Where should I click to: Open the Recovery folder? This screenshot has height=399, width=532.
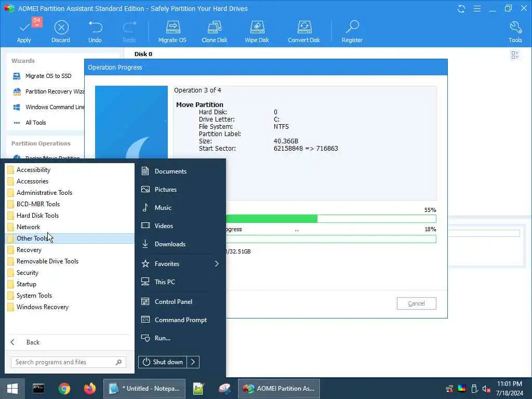pos(70,250)
